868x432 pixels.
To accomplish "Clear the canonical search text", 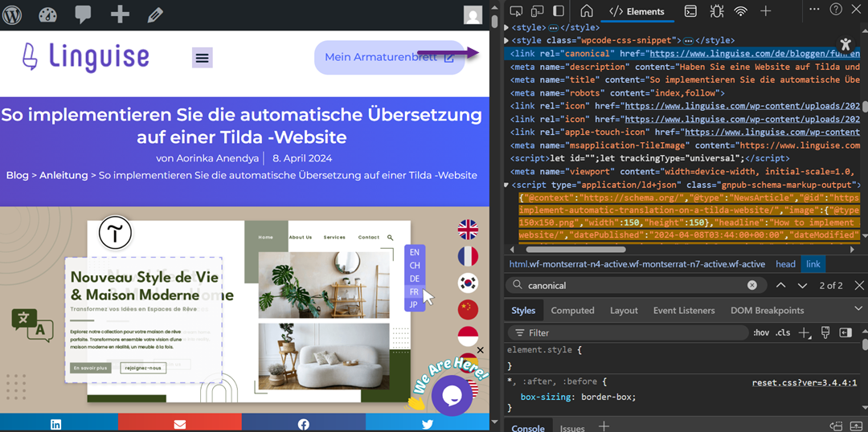I will (x=751, y=285).
